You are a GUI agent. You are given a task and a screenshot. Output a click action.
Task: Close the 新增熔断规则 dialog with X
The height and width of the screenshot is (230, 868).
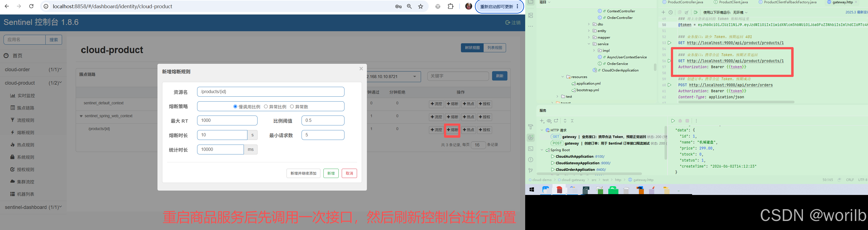361,69
